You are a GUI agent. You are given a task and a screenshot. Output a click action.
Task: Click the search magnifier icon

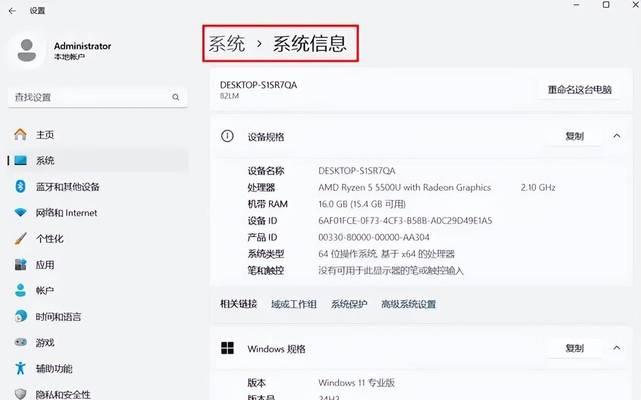tap(176, 97)
